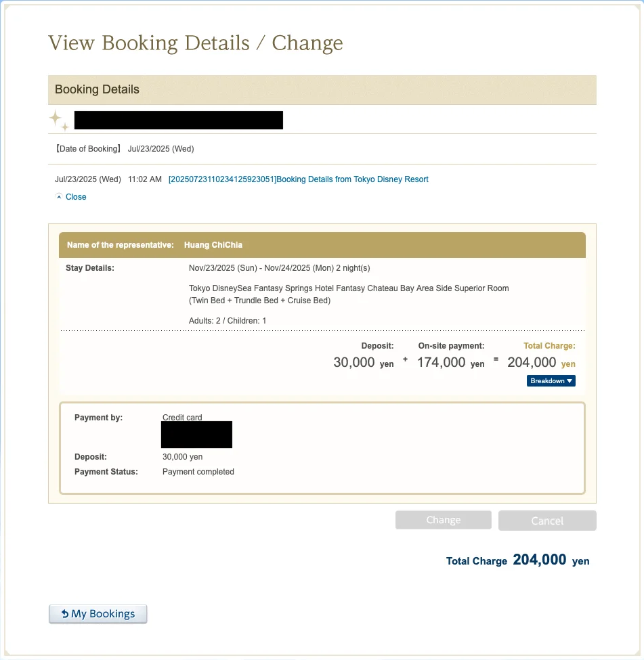The image size is (644, 660).
Task: Click the stay dates Nov/23/2025 - Nov/24/2025 text
Action: (279, 268)
